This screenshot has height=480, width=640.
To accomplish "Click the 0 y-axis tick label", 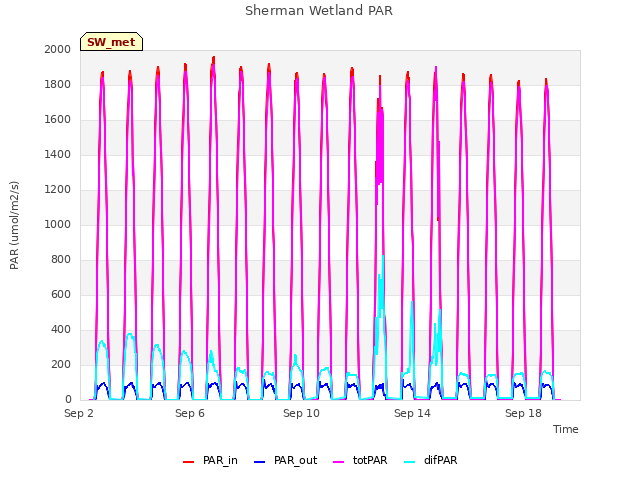I will click(x=68, y=400).
